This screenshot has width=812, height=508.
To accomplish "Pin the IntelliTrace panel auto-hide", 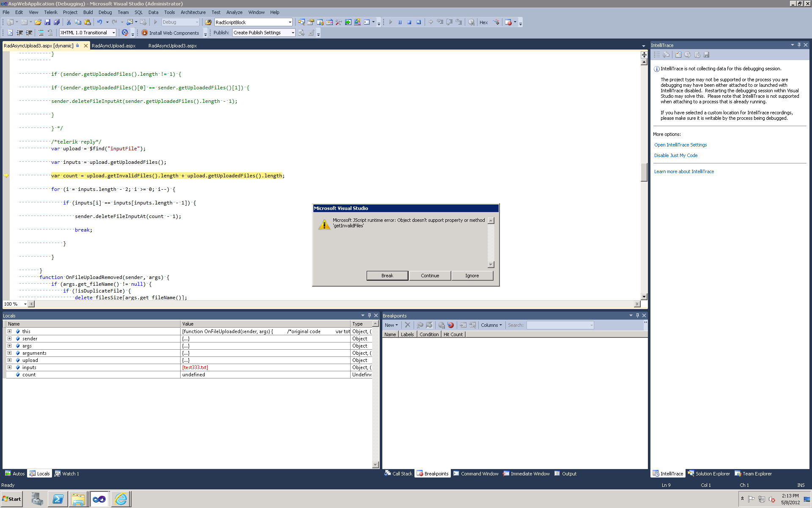I will point(799,45).
